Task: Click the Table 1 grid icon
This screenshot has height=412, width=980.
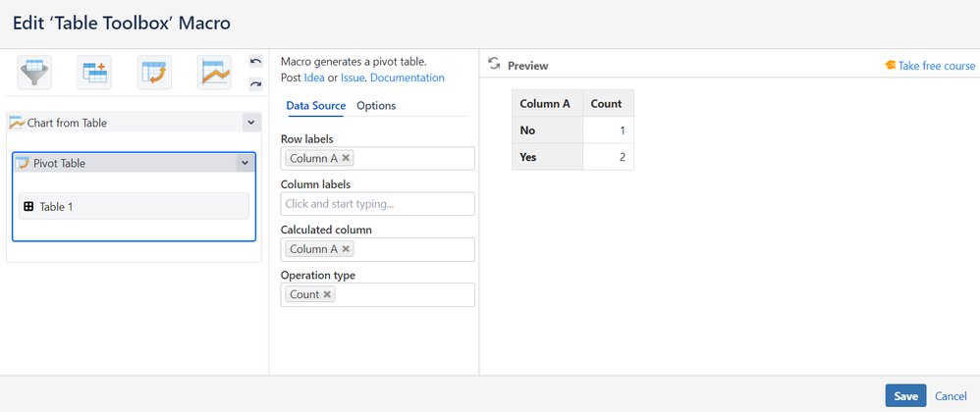Action: (28, 206)
